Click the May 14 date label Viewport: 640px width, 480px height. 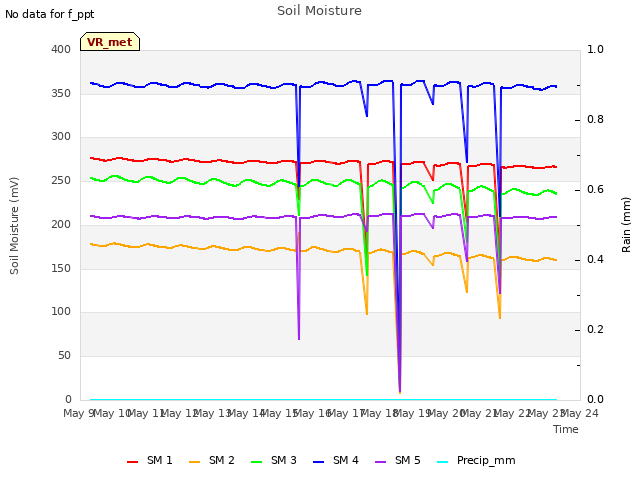click(x=246, y=414)
